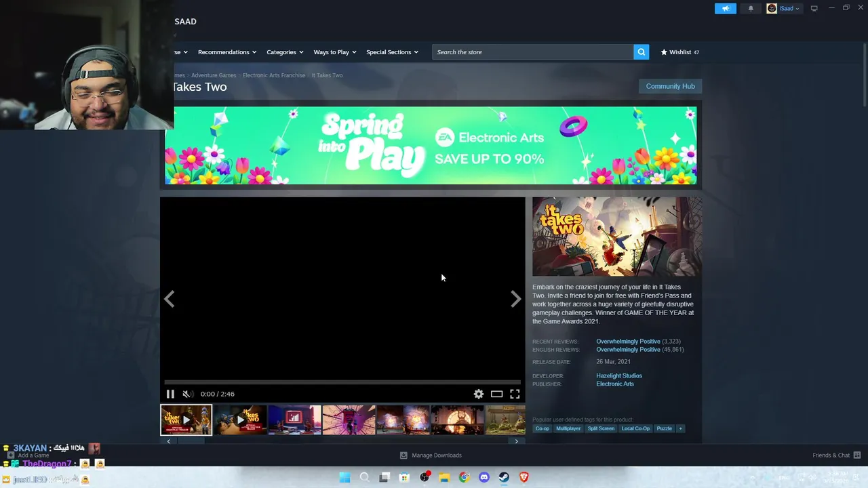Image resolution: width=868 pixels, height=488 pixels.
Task: Open Windows taskbar search
Action: tap(364, 478)
